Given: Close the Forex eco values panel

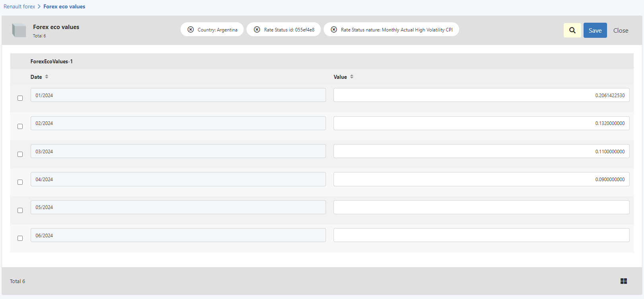Looking at the screenshot, I should point(621,30).
